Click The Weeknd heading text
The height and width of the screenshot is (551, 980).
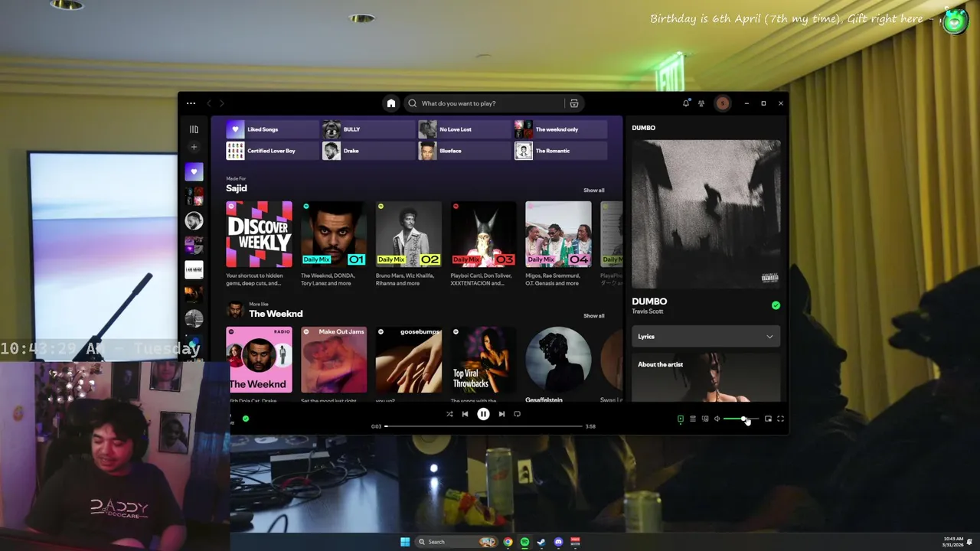pyautogui.click(x=276, y=314)
